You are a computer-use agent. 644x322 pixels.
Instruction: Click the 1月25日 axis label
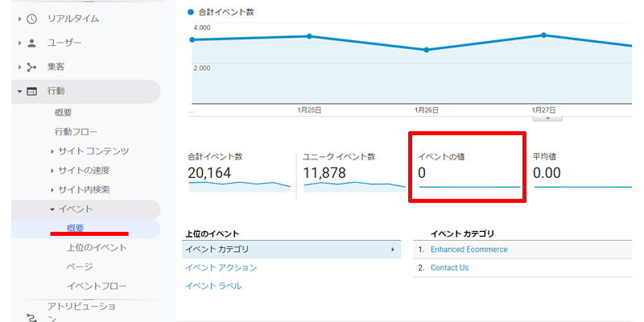(309, 110)
